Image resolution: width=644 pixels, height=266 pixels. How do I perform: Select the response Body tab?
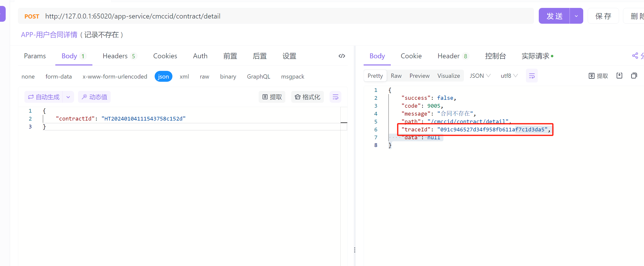(x=377, y=56)
